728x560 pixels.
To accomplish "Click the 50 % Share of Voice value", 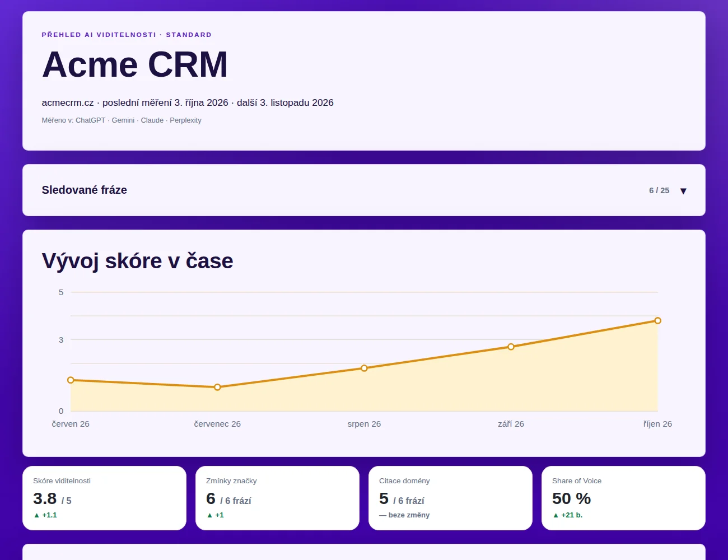I will (572, 498).
